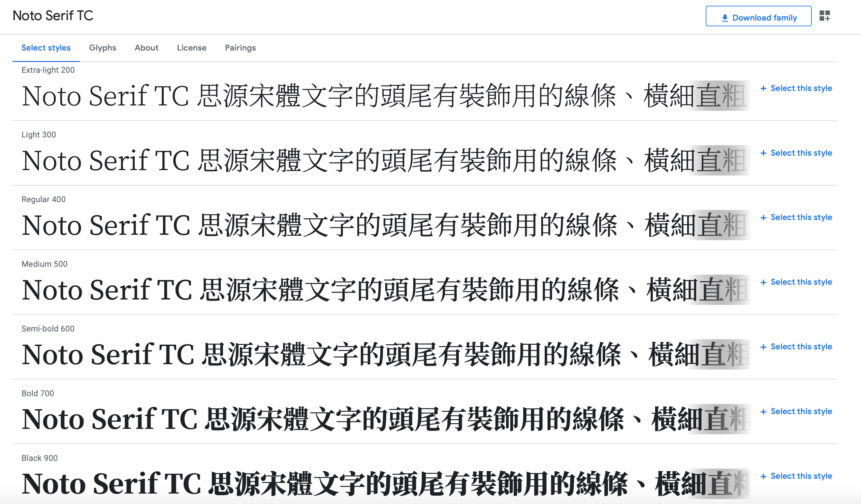861x504 pixels.
Task: Open the Pairings tab
Action: tap(240, 48)
